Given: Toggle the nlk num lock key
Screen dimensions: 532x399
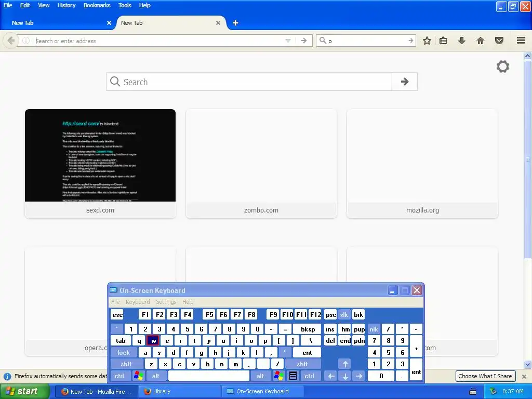Looking at the screenshot, I should [374, 329].
